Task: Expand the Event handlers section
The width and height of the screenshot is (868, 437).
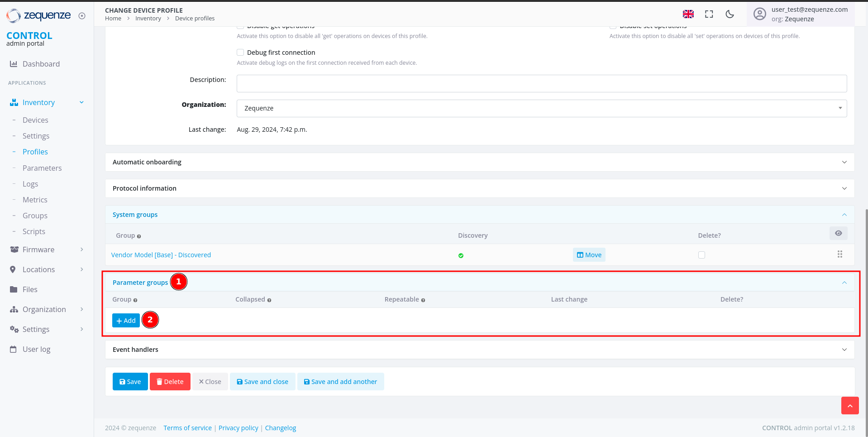Action: [479, 350]
